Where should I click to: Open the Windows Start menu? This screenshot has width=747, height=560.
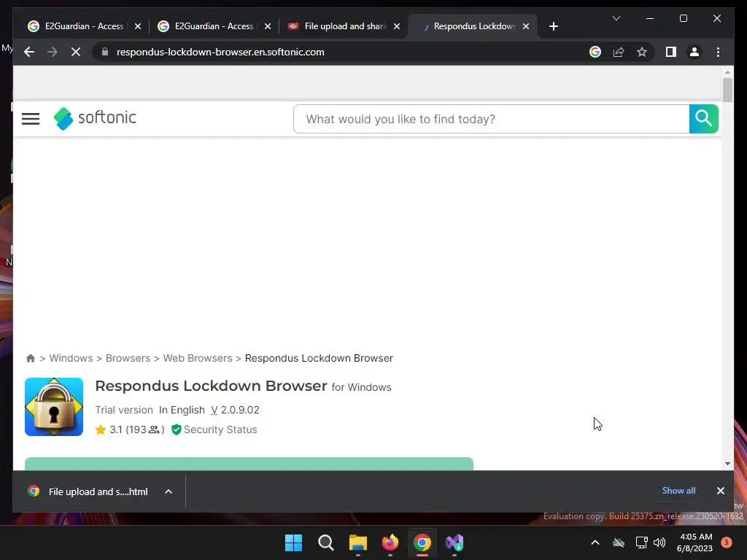coord(293,542)
